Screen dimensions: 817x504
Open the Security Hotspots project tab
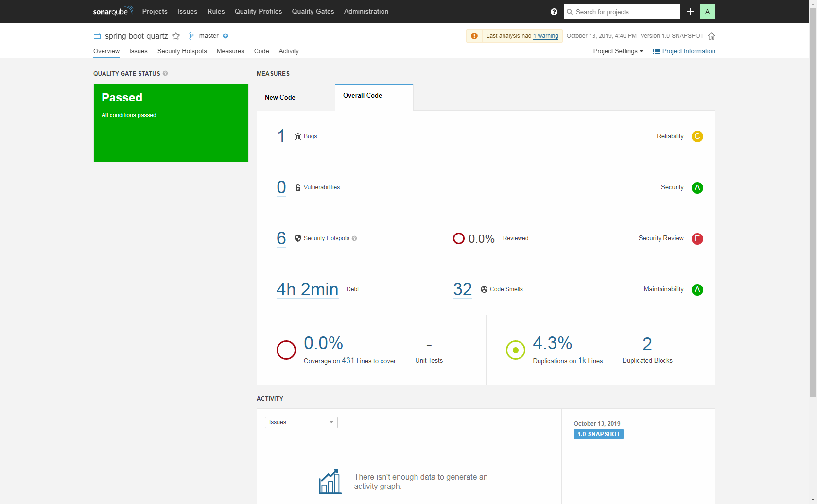pyautogui.click(x=182, y=51)
